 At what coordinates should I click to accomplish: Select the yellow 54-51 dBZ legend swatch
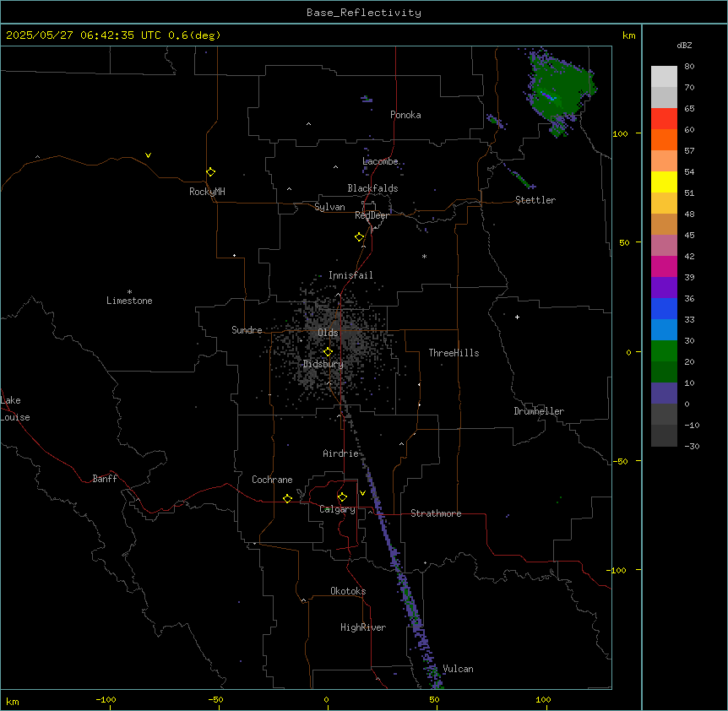[x=664, y=182]
